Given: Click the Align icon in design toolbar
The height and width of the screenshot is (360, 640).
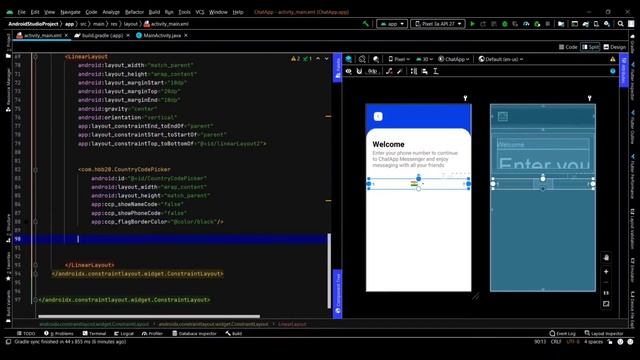Looking at the screenshot, I should 425,71.
